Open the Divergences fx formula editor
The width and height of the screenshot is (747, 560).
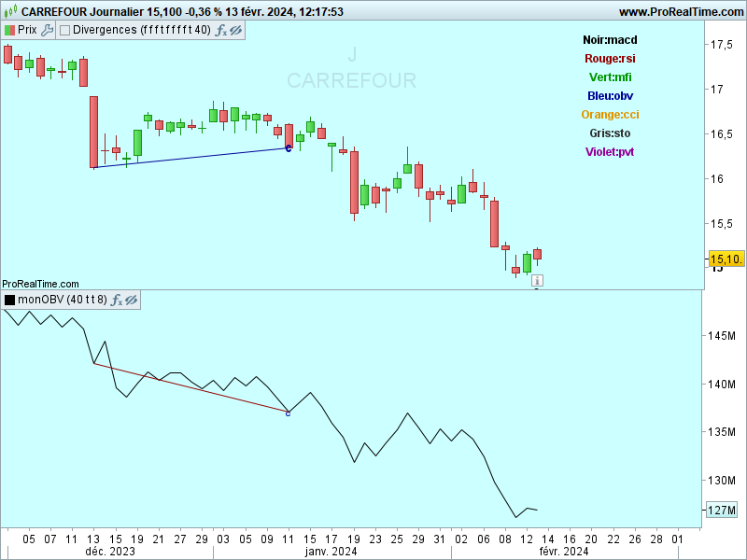221,31
